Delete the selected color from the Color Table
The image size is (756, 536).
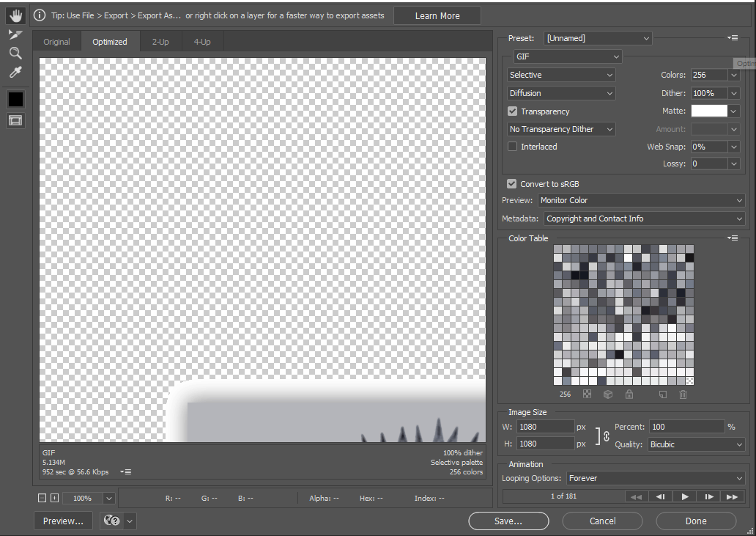[x=682, y=394]
